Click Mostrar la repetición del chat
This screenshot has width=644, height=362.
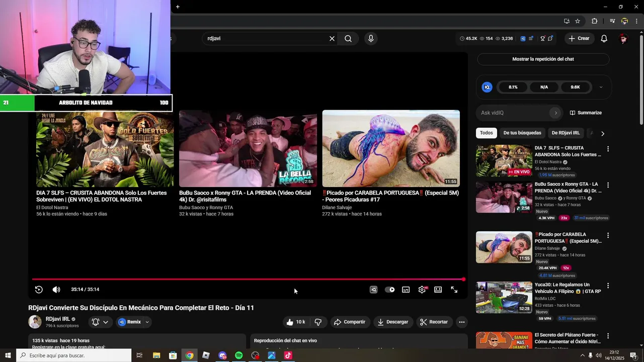pos(543,59)
